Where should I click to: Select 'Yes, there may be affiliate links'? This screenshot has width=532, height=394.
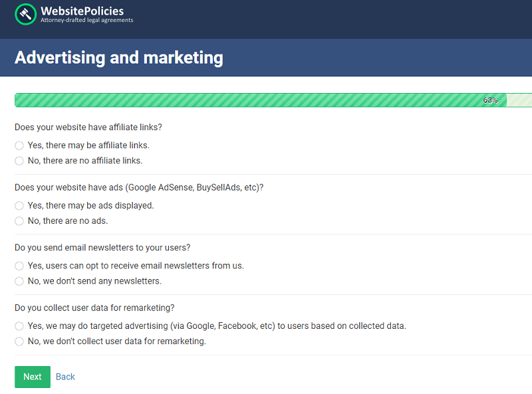(x=19, y=146)
